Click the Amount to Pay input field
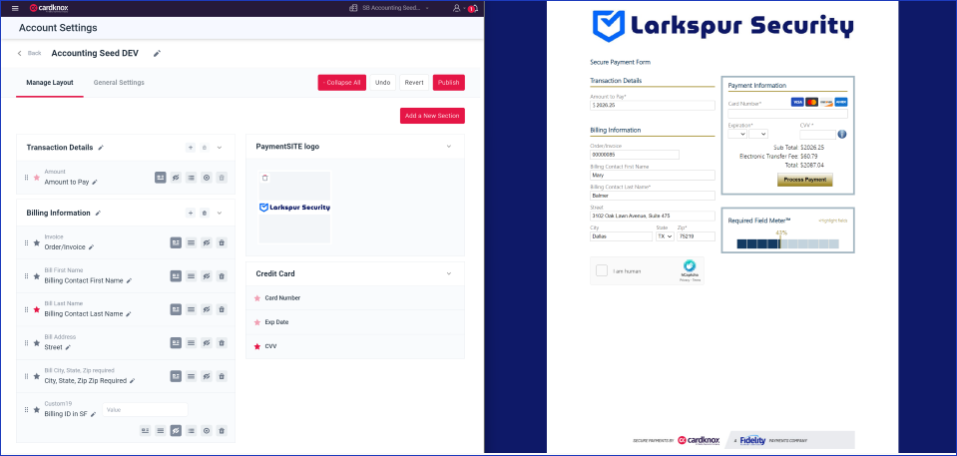Viewport: 957px width, 456px height. [x=652, y=106]
